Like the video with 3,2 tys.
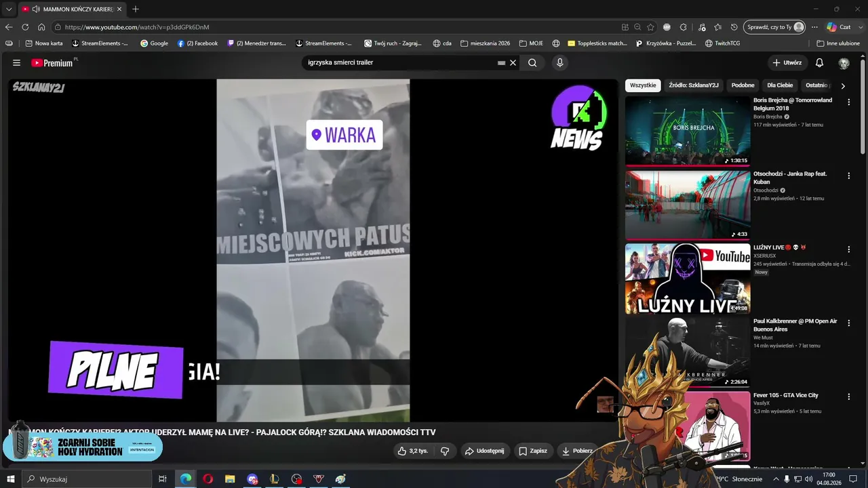The image size is (868, 488). click(413, 451)
